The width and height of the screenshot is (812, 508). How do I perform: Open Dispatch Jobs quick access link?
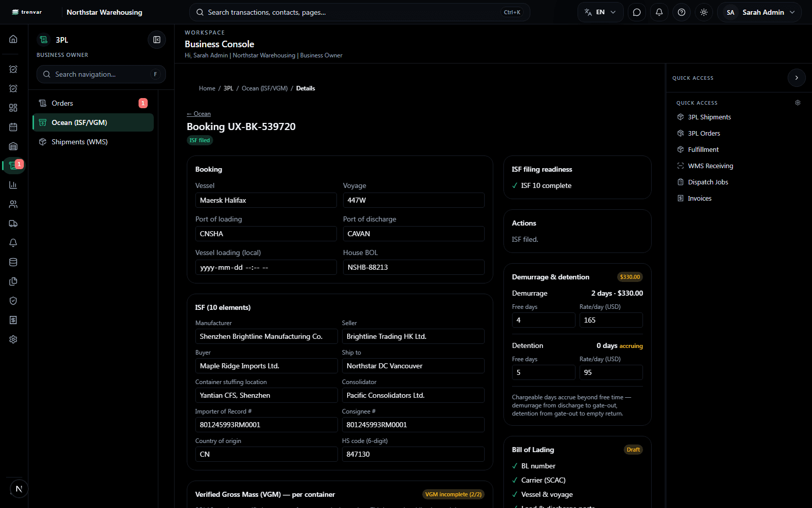[x=708, y=182]
